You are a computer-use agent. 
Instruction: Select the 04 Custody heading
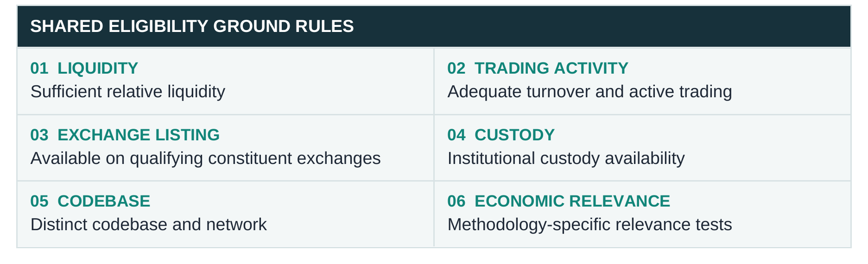pos(501,135)
